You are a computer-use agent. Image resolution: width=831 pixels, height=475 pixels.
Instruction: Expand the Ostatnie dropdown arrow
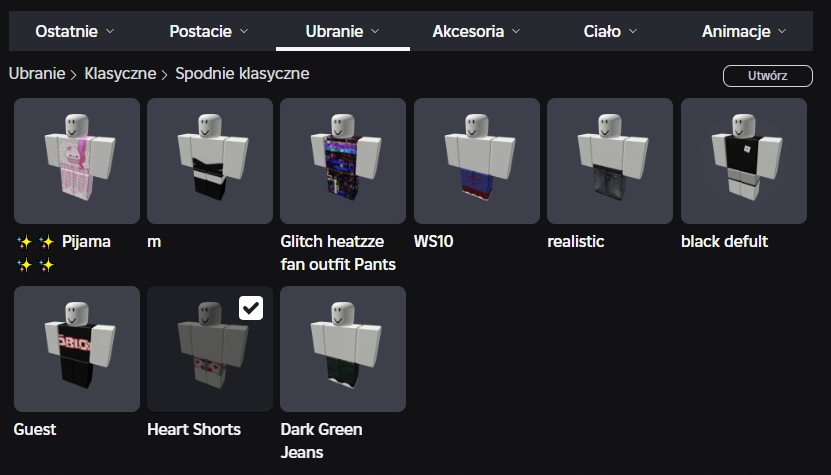pos(110,31)
